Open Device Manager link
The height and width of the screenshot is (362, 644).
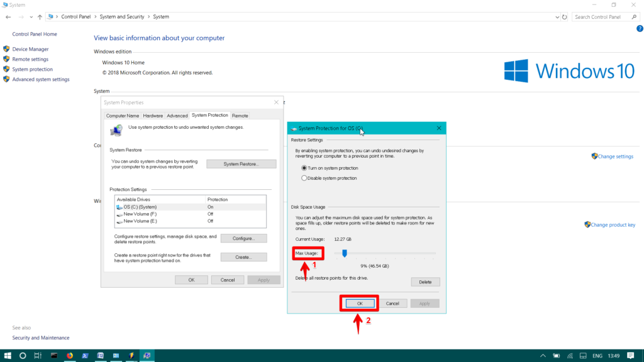[30, 49]
